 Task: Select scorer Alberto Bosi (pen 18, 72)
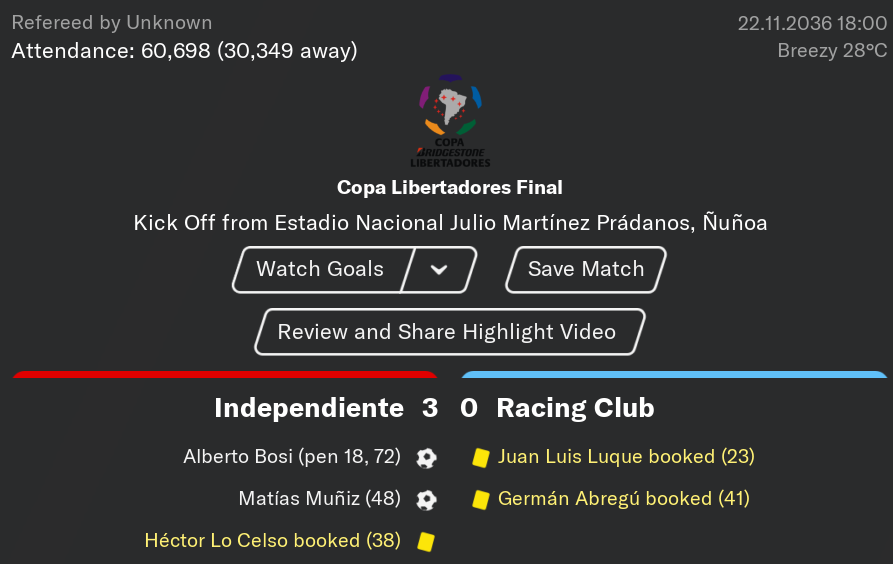pos(292,457)
